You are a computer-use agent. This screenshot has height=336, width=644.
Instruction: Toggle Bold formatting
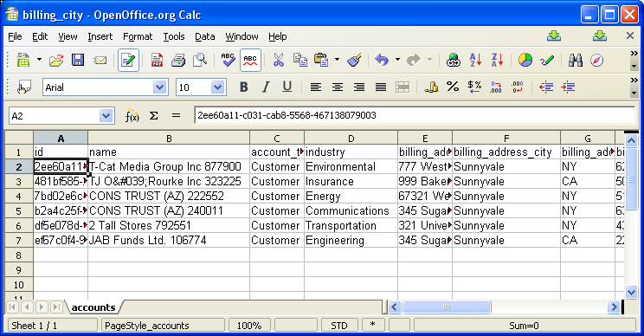(x=244, y=87)
